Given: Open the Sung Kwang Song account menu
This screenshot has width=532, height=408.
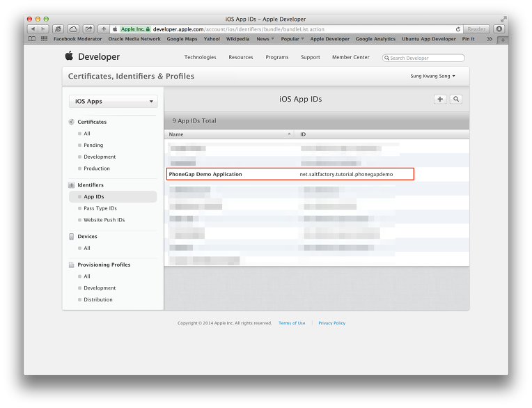Looking at the screenshot, I should tap(432, 76).
